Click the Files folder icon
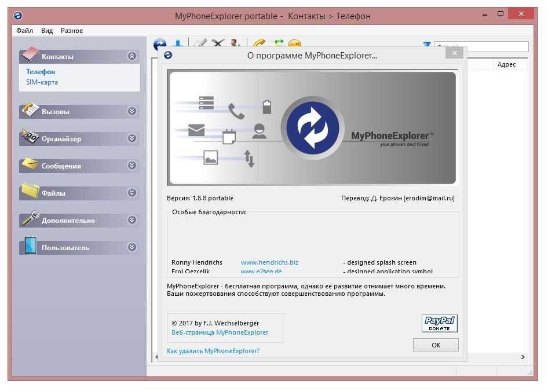548x392 pixels. pos(30,192)
